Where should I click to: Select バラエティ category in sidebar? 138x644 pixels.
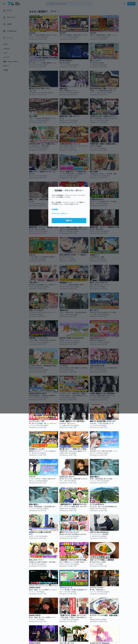point(7,49)
